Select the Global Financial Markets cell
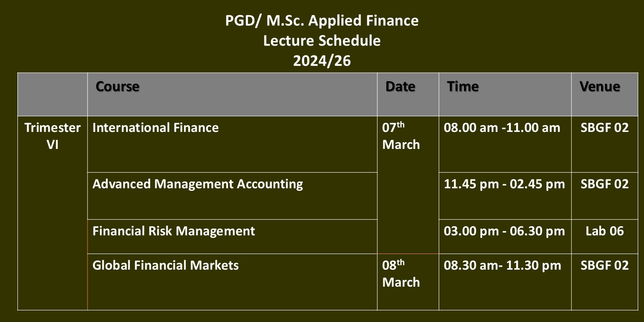This screenshot has width=644, height=322. point(165,265)
